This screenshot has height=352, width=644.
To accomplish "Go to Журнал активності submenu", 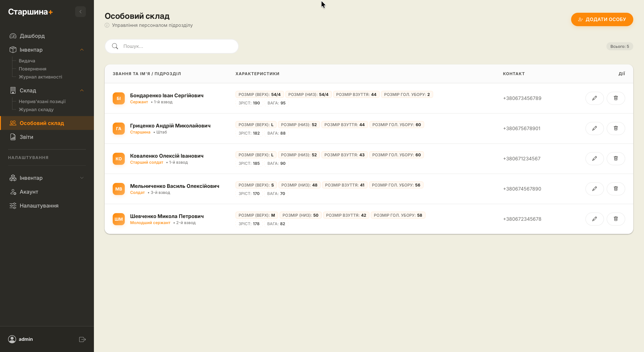I will pos(40,77).
